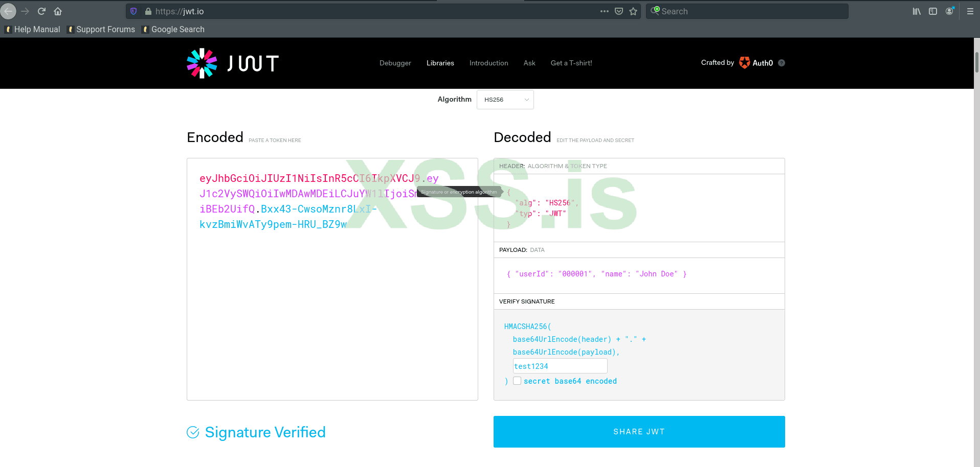This screenshot has width=980, height=467.
Task: Click the question mark icon beside Auth0
Action: (782, 63)
